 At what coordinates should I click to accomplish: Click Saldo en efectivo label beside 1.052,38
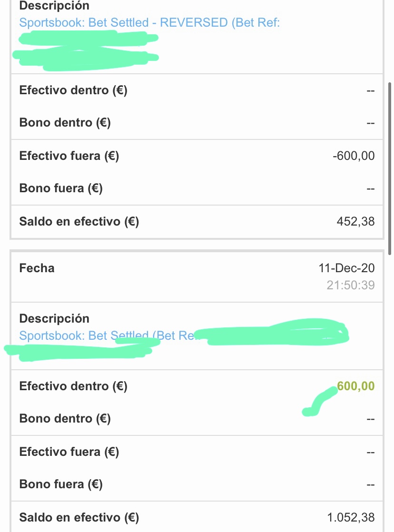click(79, 517)
